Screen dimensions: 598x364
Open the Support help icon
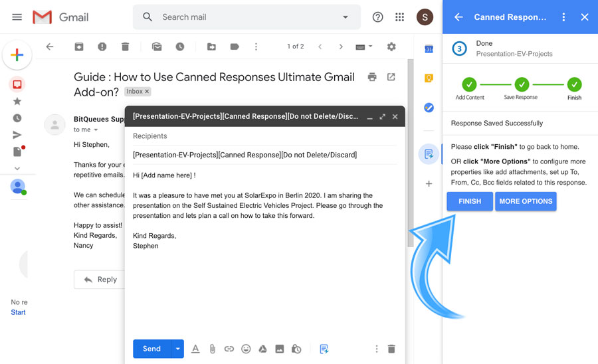tap(377, 17)
